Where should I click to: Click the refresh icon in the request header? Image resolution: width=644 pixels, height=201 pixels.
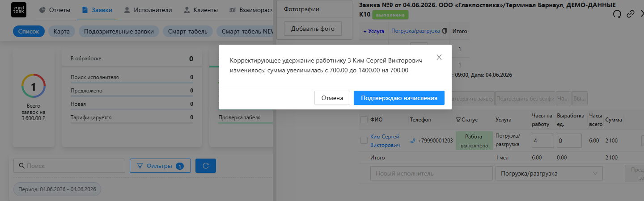point(617,14)
